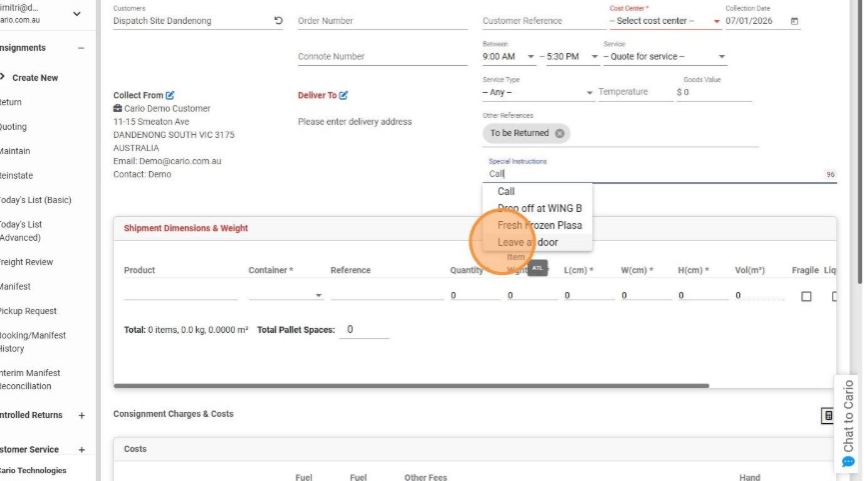
Task: Edit the Collect From address
Action: pyautogui.click(x=170, y=96)
